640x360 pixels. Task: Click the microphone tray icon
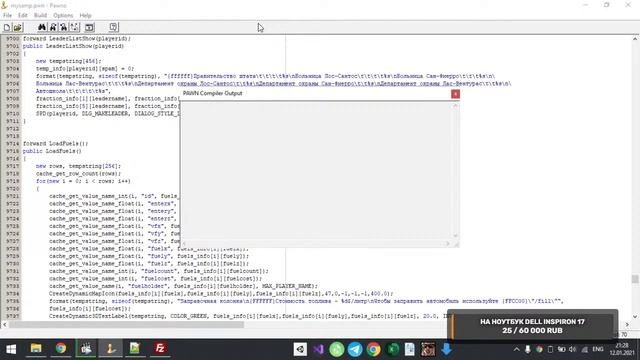coord(527,349)
